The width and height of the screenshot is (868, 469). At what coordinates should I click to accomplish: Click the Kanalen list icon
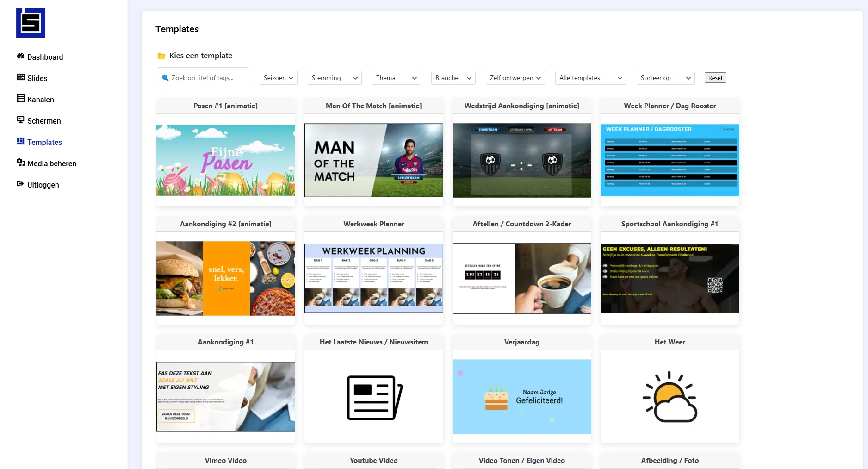(x=20, y=99)
